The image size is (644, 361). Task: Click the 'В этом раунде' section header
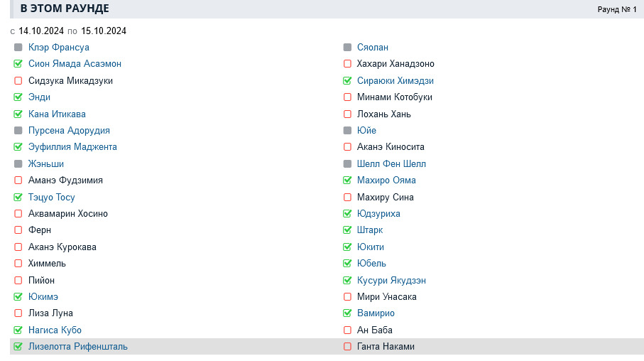click(x=65, y=9)
